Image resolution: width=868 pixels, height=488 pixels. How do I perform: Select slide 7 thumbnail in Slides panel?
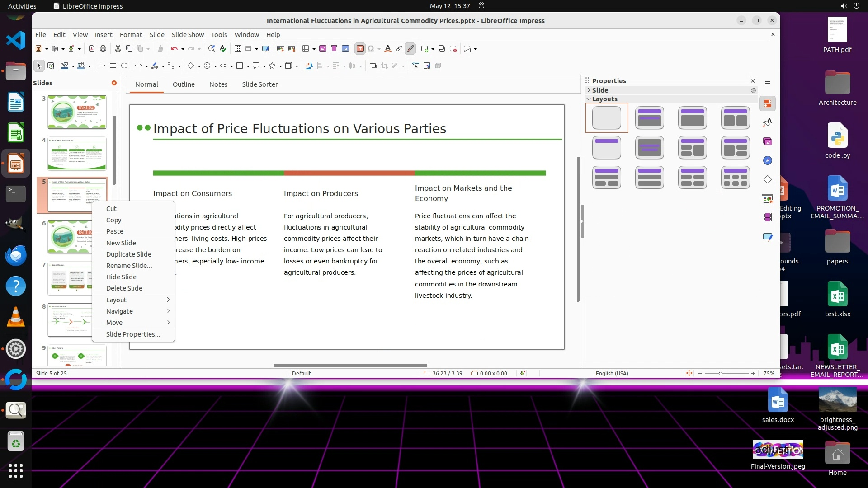tap(71, 278)
